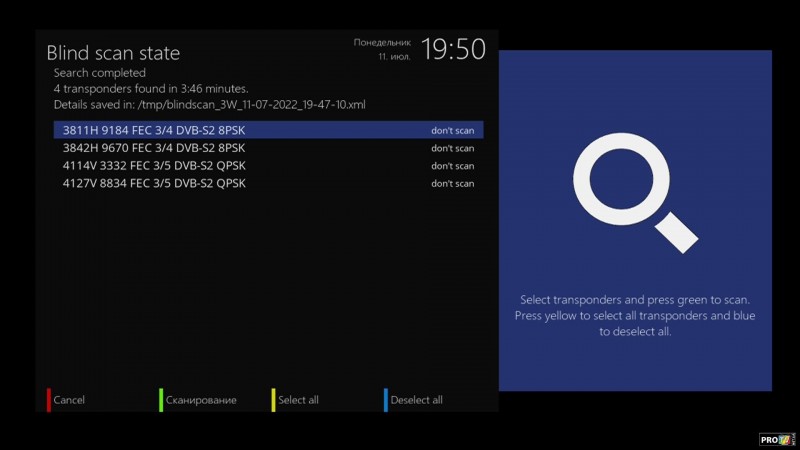Toggle "don't scan" for transponder 4127V
This screenshot has height=450, width=800.
pyautogui.click(x=452, y=184)
